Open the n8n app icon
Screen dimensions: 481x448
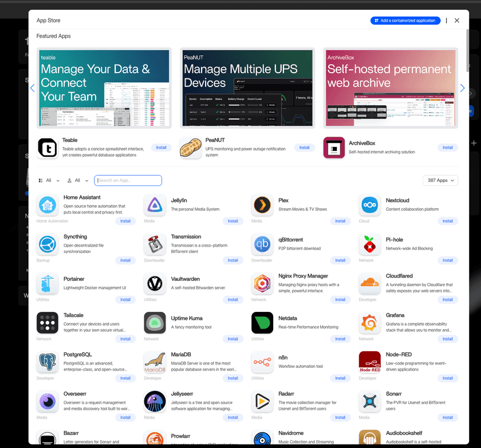click(x=262, y=362)
